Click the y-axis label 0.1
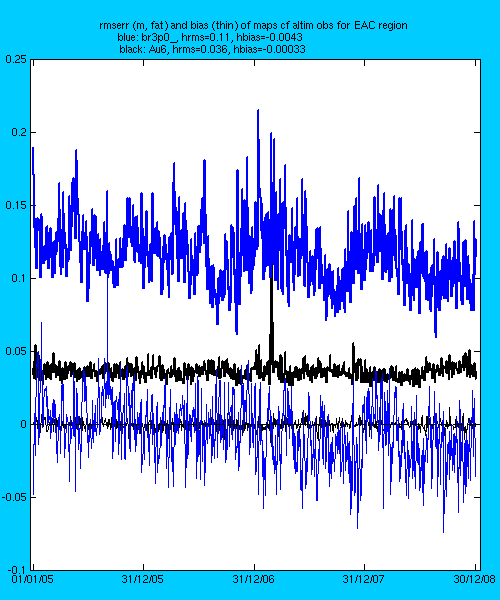500x600 pixels. click(x=18, y=278)
